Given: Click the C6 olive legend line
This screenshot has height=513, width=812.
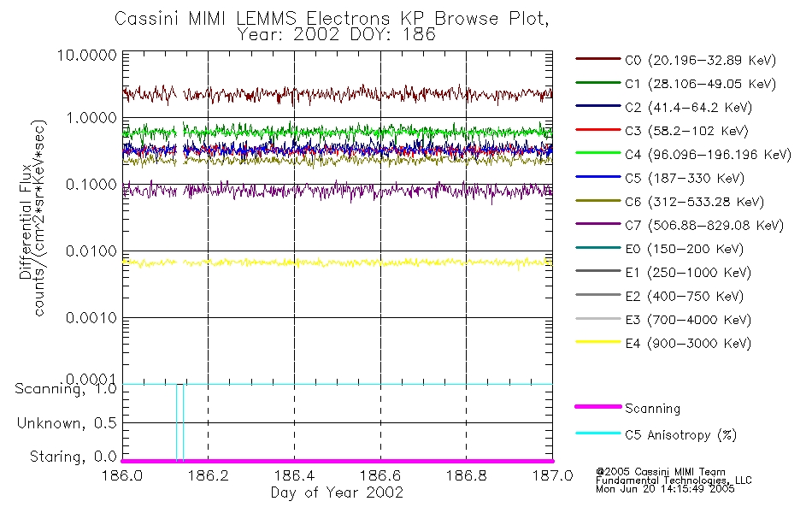Looking at the screenshot, I should point(597,201).
